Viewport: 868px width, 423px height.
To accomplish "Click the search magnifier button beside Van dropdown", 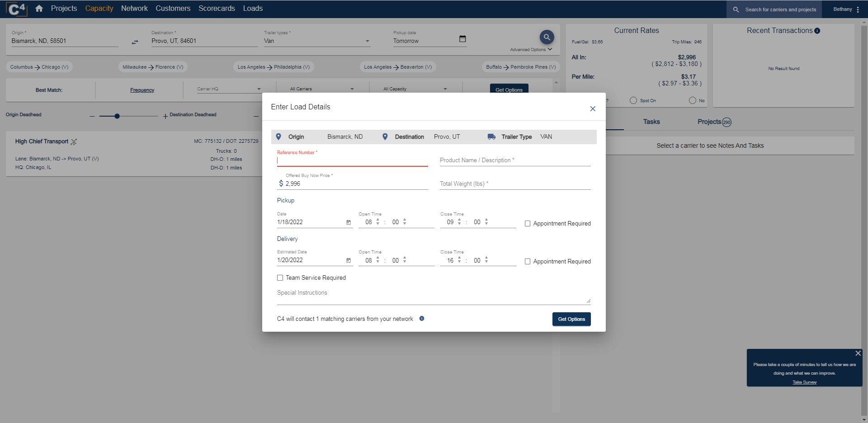I will 547,37.
